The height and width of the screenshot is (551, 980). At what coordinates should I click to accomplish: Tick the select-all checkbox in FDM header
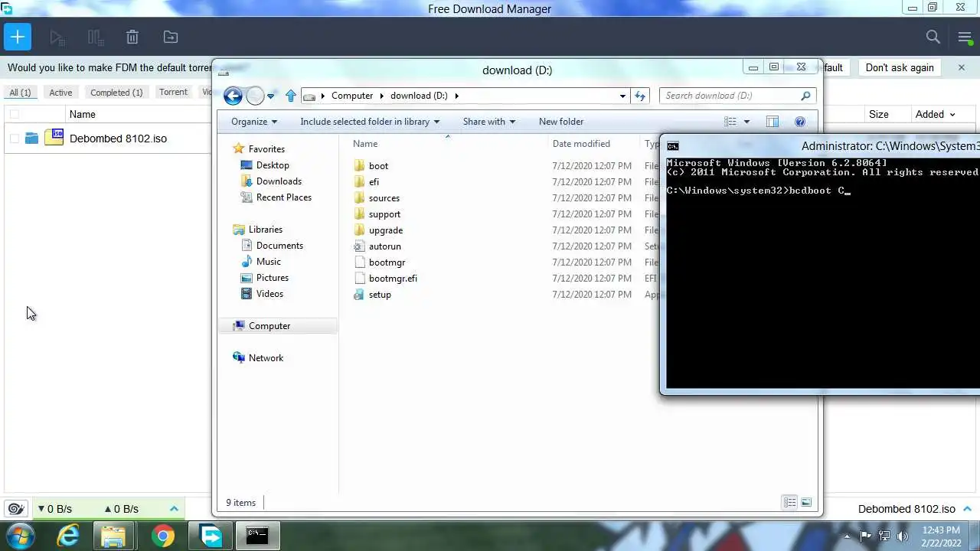14,114
